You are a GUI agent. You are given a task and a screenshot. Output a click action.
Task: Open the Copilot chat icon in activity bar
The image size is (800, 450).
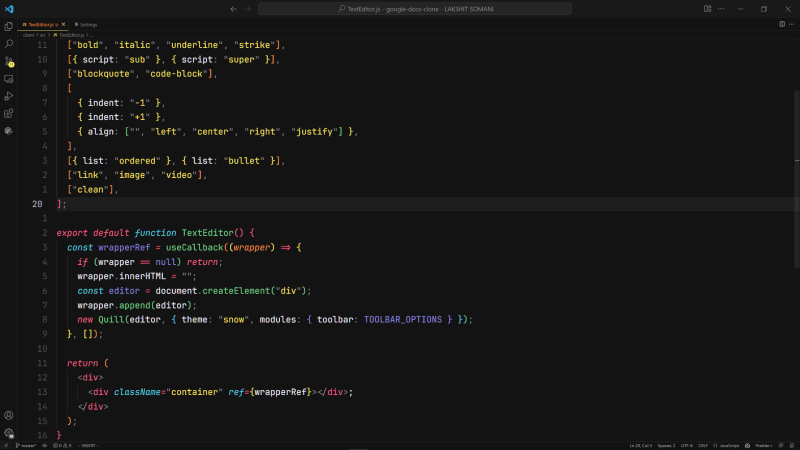(x=9, y=131)
